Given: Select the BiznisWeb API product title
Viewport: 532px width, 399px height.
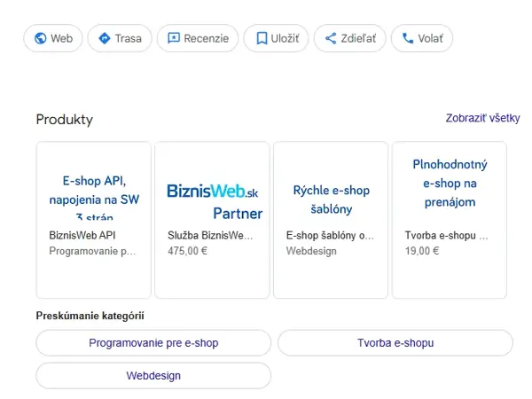Looking at the screenshot, I should tap(82, 235).
